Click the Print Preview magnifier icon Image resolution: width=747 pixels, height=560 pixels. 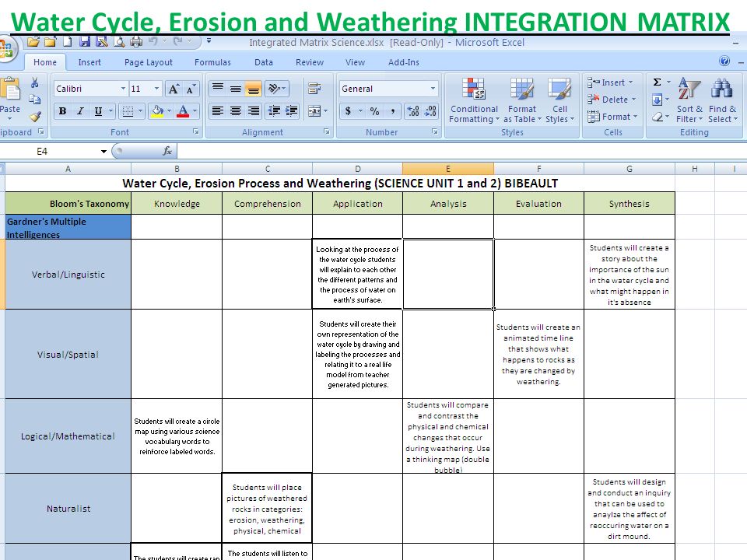click(x=119, y=42)
